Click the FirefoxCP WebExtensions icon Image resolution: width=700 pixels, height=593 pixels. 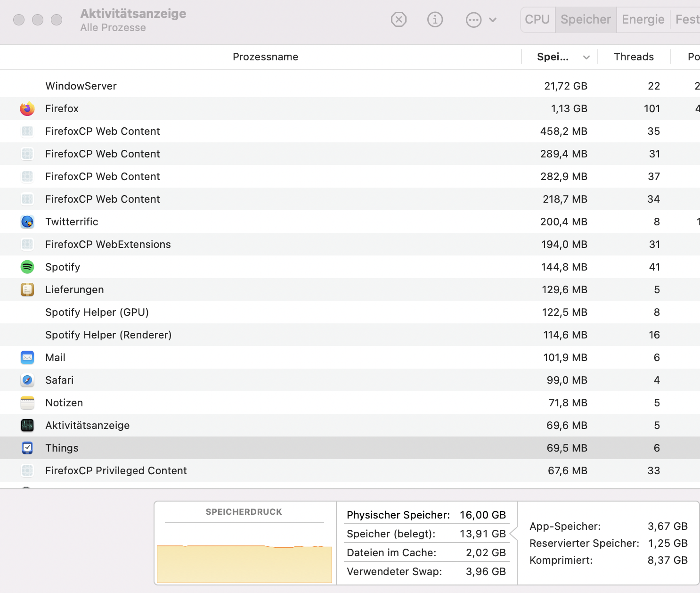(x=27, y=244)
